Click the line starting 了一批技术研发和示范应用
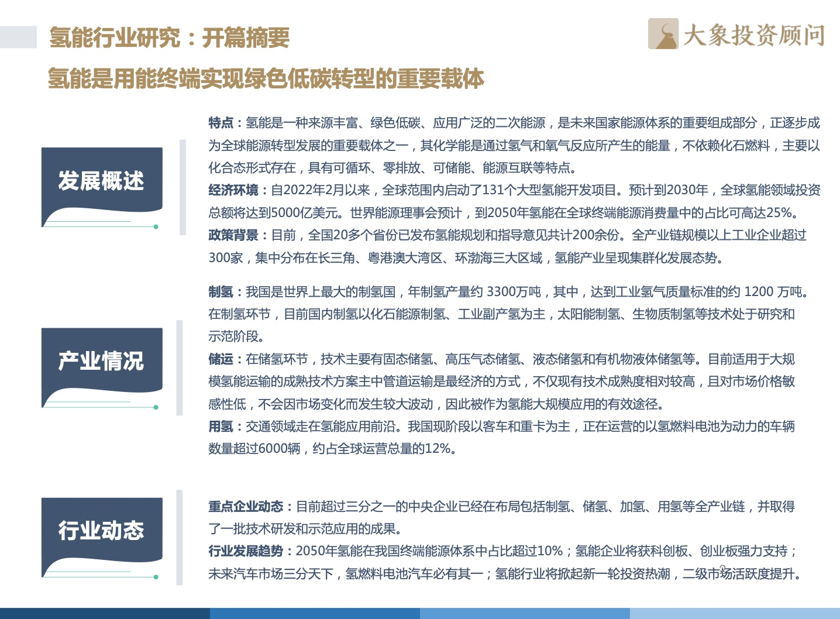Image resolution: width=840 pixels, height=619 pixels. coord(306,529)
